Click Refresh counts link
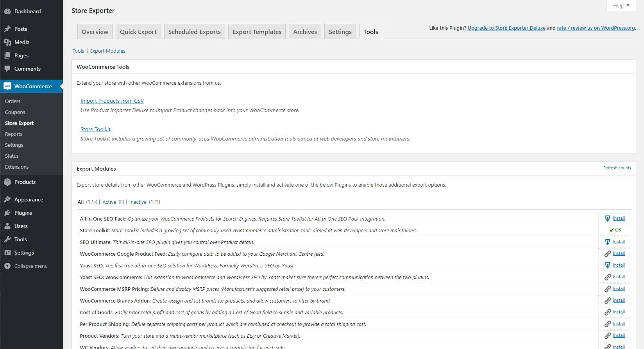 [617, 168]
